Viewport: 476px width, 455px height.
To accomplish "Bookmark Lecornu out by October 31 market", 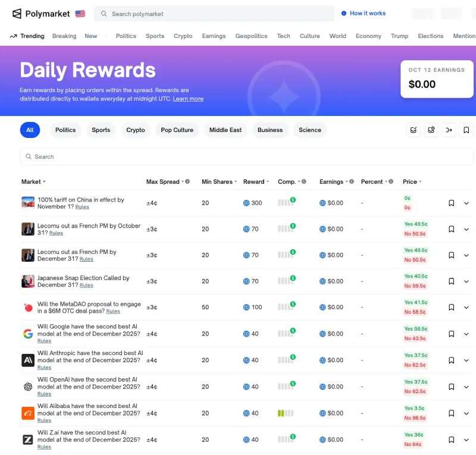I will [x=452, y=229].
